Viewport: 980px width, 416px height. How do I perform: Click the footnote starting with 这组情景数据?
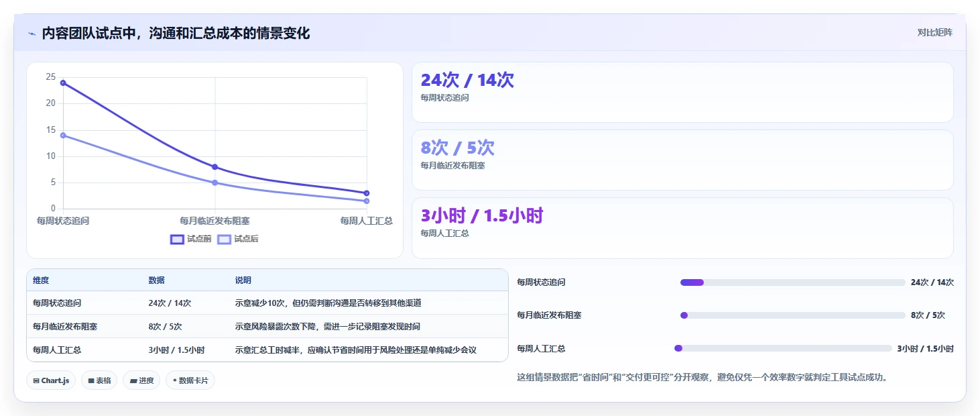coord(704,377)
